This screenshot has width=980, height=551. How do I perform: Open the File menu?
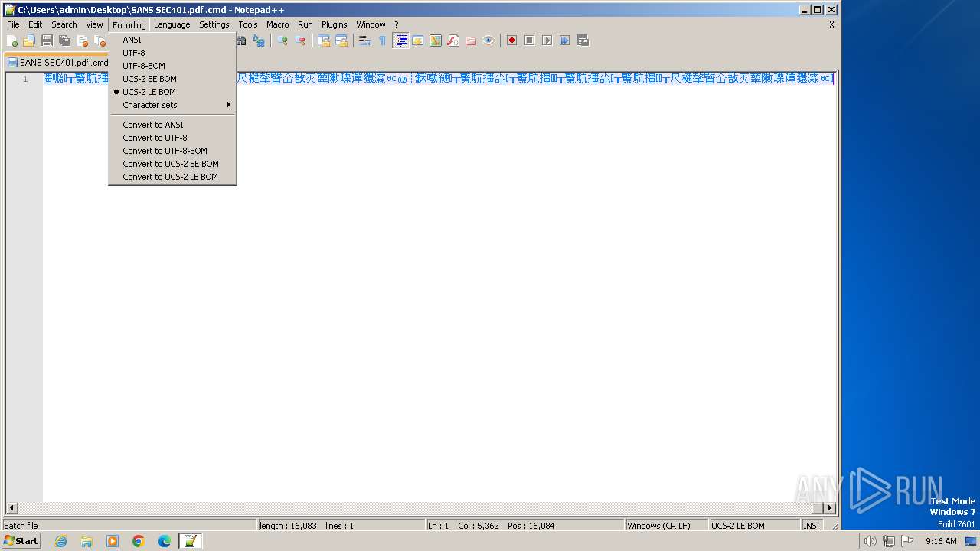13,24
